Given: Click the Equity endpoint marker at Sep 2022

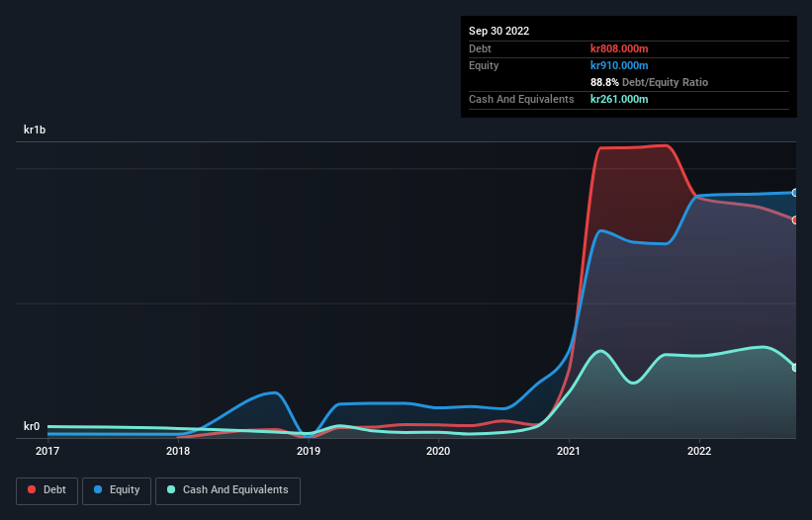Looking at the screenshot, I should [x=795, y=193].
